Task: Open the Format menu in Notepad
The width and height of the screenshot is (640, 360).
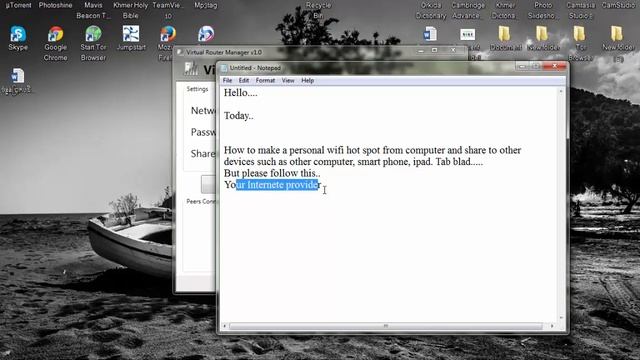Action: [265, 80]
